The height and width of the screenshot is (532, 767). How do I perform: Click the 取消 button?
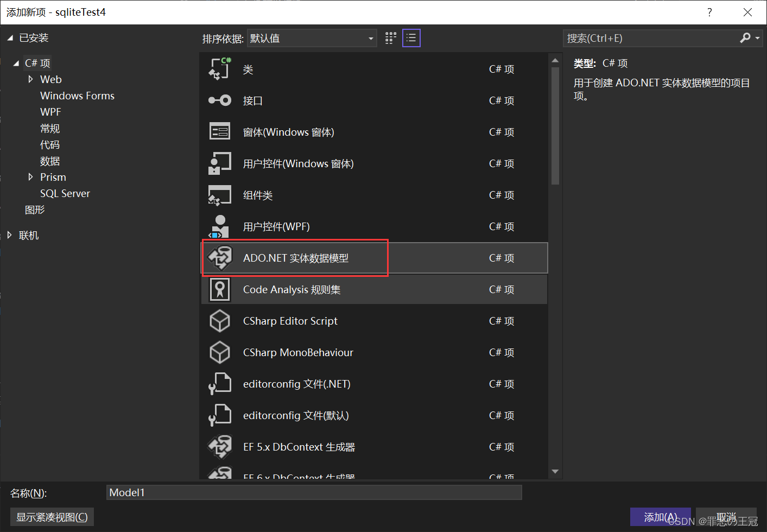[x=726, y=517]
